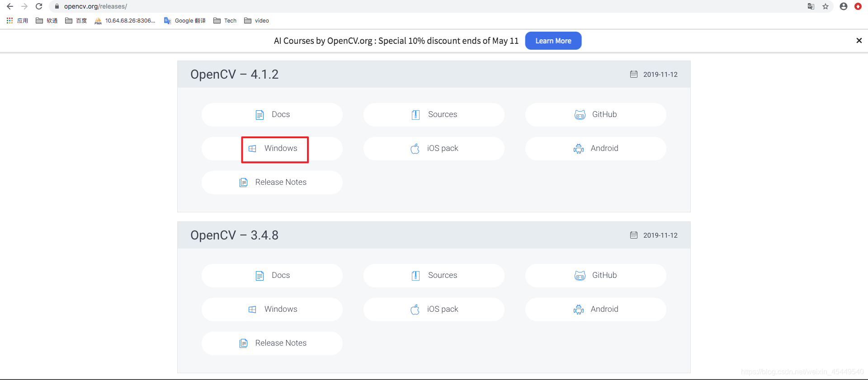Click the OpenCV – 3.4.8 heading
The width and height of the screenshot is (868, 380).
click(234, 235)
